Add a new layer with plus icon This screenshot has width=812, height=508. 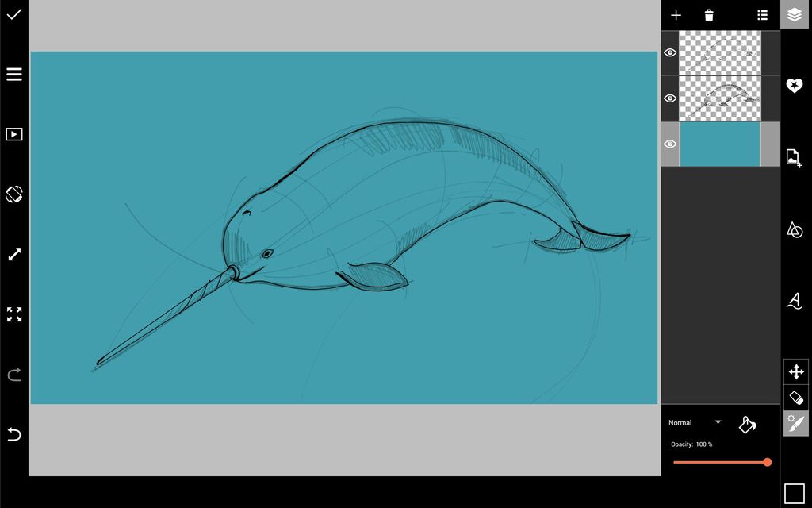pyautogui.click(x=676, y=15)
